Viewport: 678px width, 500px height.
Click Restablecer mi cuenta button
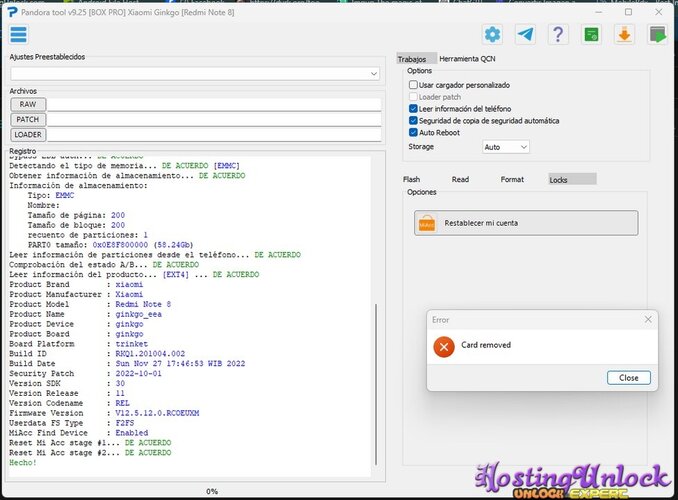[x=526, y=223]
